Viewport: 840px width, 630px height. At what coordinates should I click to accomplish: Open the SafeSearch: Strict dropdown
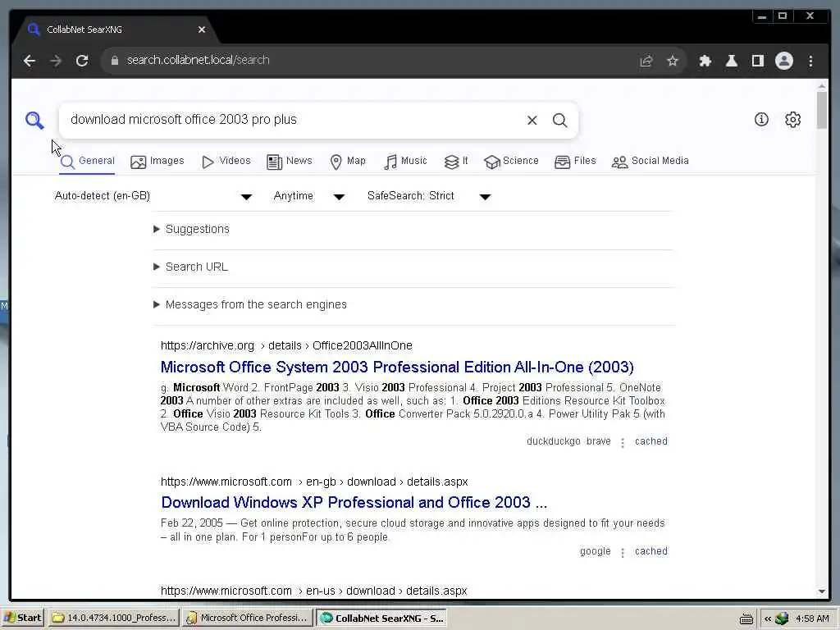(429, 196)
